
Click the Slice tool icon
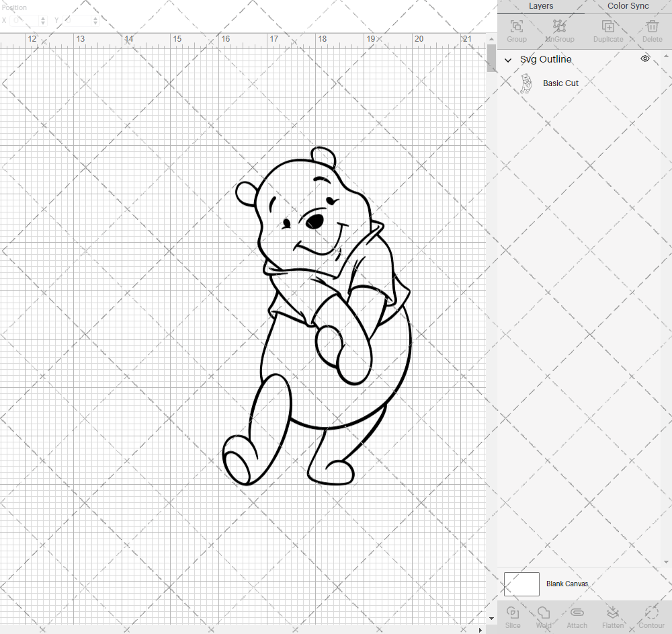pos(513,612)
